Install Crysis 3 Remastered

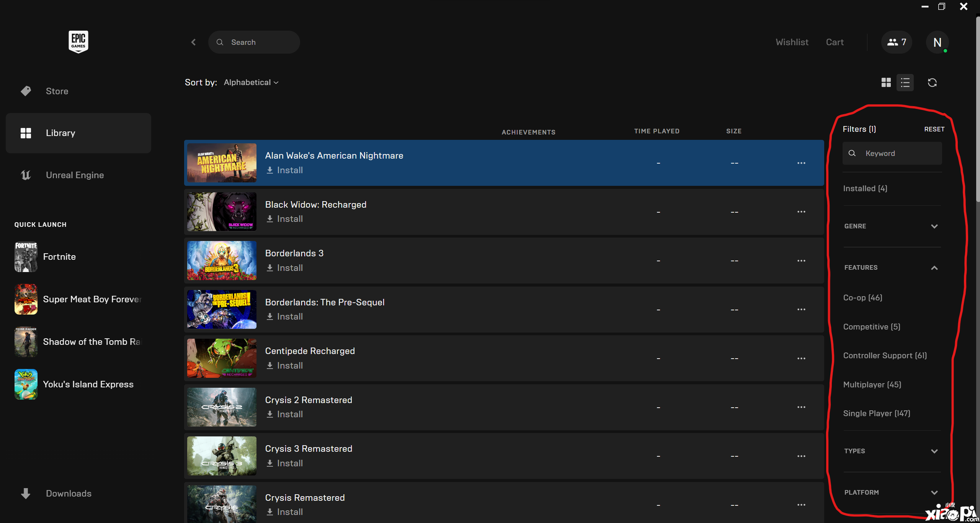click(x=285, y=463)
